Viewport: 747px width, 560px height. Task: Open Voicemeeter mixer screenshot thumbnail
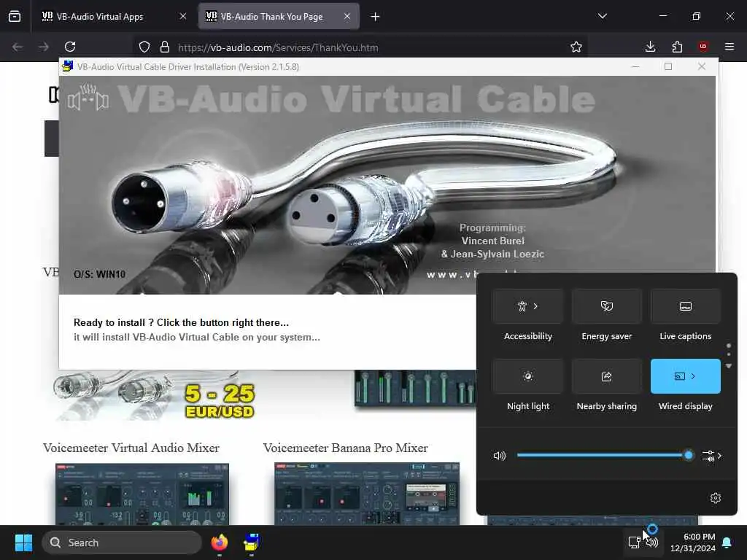(x=142, y=494)
